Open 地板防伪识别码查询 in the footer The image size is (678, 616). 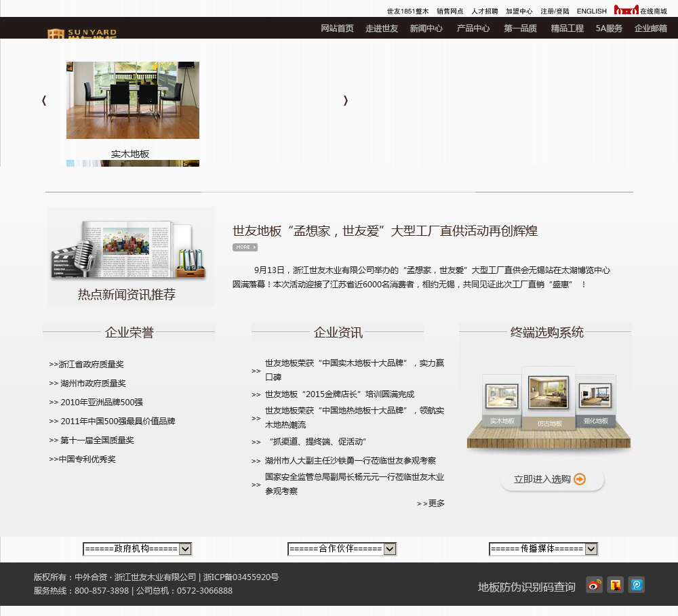click(527, 587)
